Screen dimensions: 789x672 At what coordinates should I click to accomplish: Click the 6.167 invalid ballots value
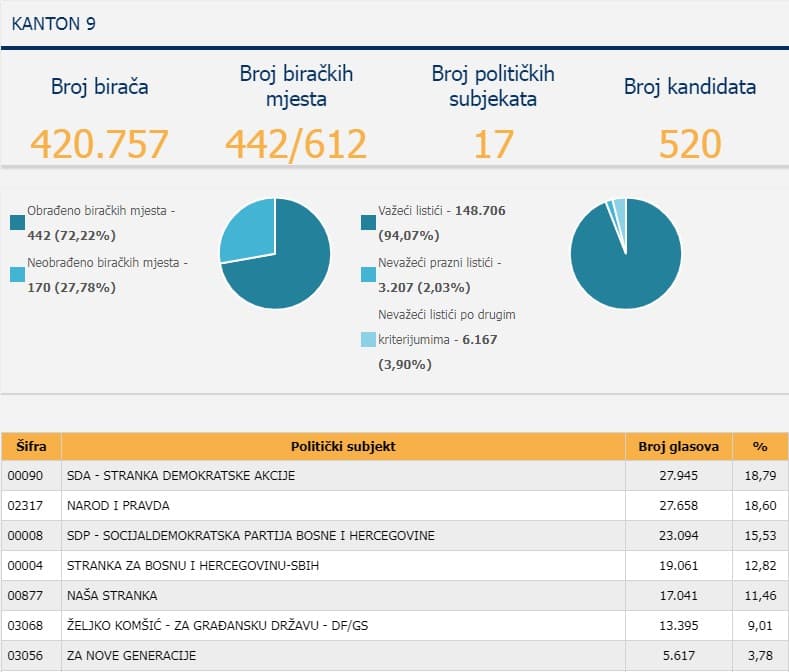(x=480, y=339)
